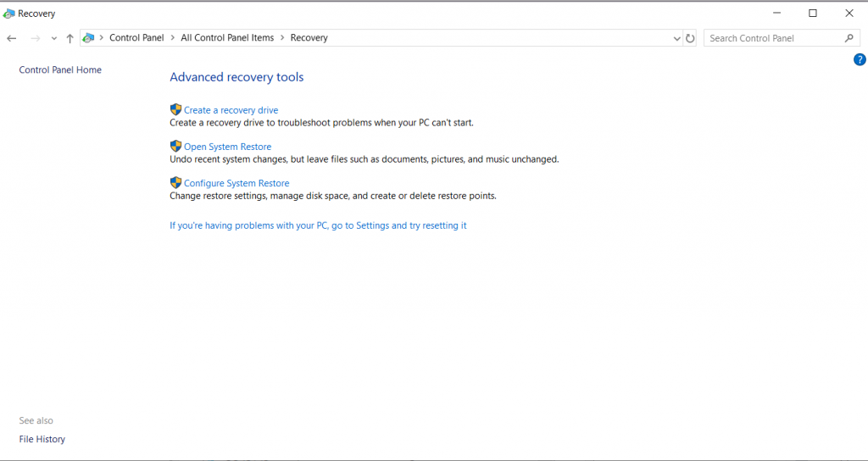Click the 'See also' label
Screen dimensions: 868x461
(36, 420)
